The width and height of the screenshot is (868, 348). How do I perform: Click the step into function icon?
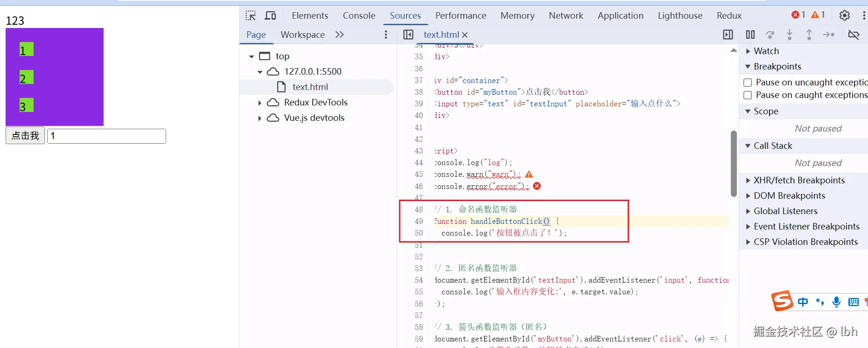tap(790, 35)
